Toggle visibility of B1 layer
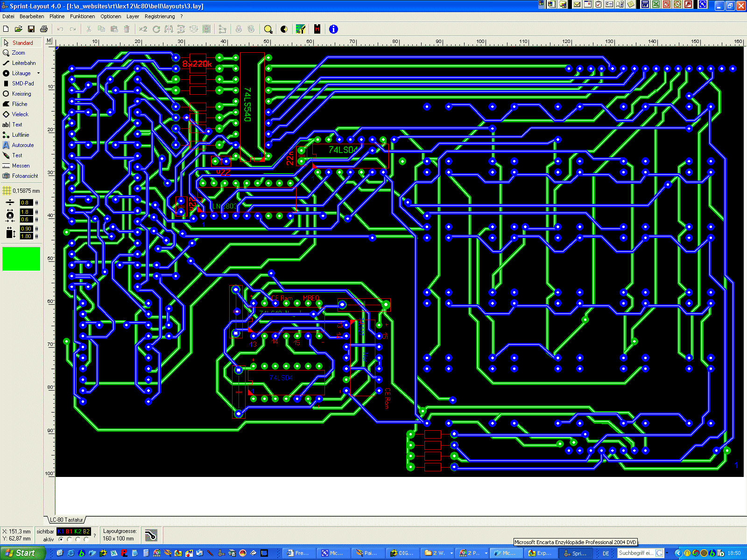Image resolution: width=747 pixels, height=560 pixels. coord(69,532)
